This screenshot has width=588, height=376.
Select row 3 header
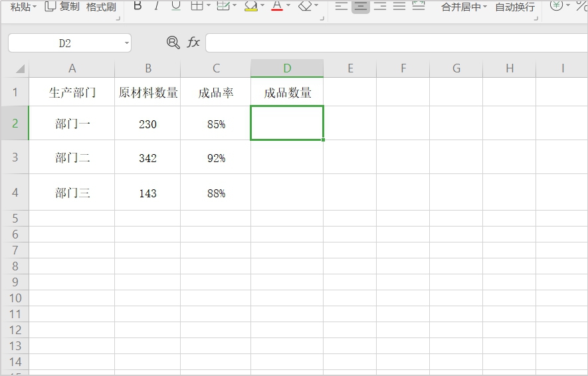pyautogui.click(x=15, y=157)
